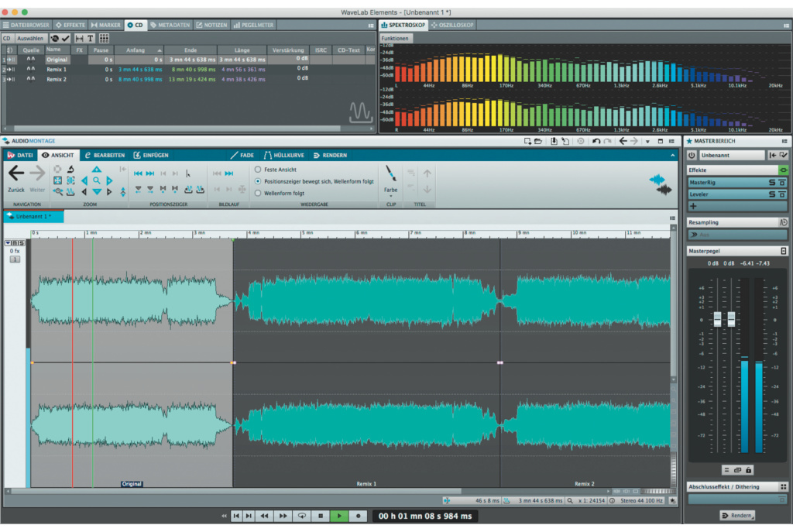The image size is (793, 532).
Task: Solo the MasterRig effect
Action: [x=772, y=183]
